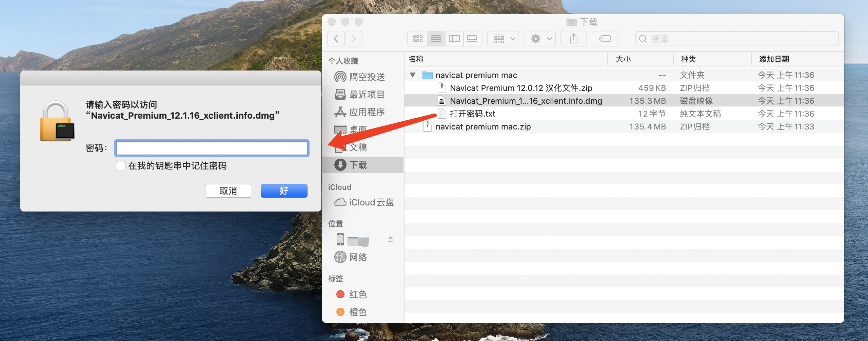Select Navicat Premium 12.0.12 汉化文件.zip
This screenshot has width=868, height=341.
tap(521, 88)
